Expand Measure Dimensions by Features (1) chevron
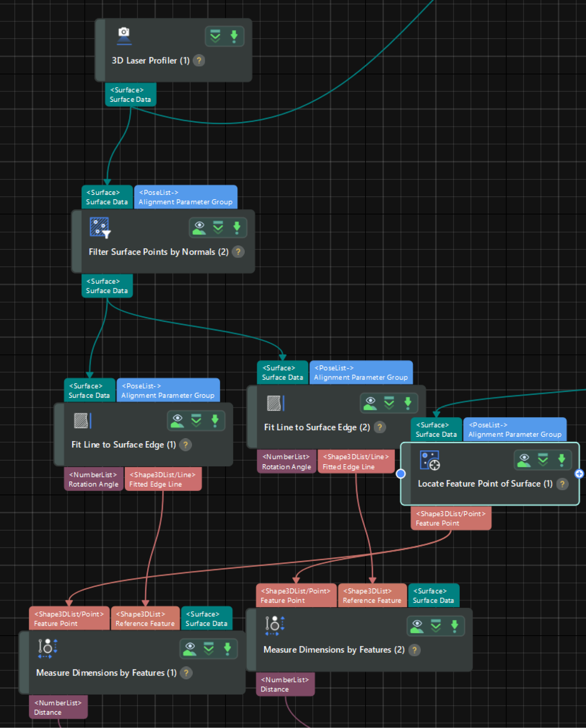The height and width of the screenshot is (728, 586). tap(209, 648)
